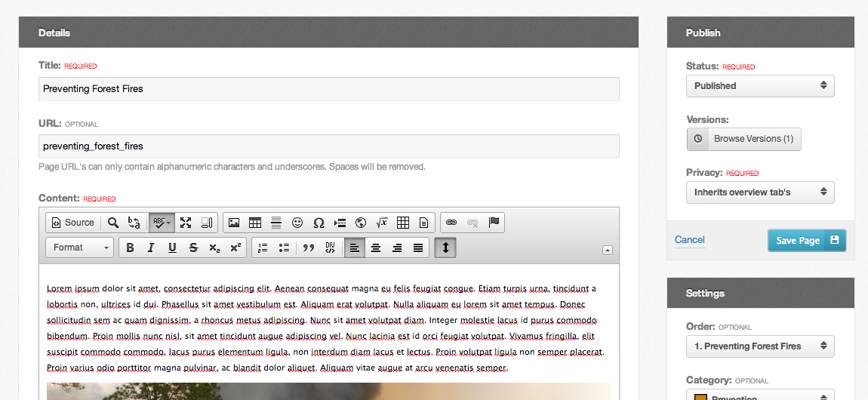The image size is (868, 400).
Task: Toggle underline formatting
Action: pyautogui.click(x=172, y=248)
